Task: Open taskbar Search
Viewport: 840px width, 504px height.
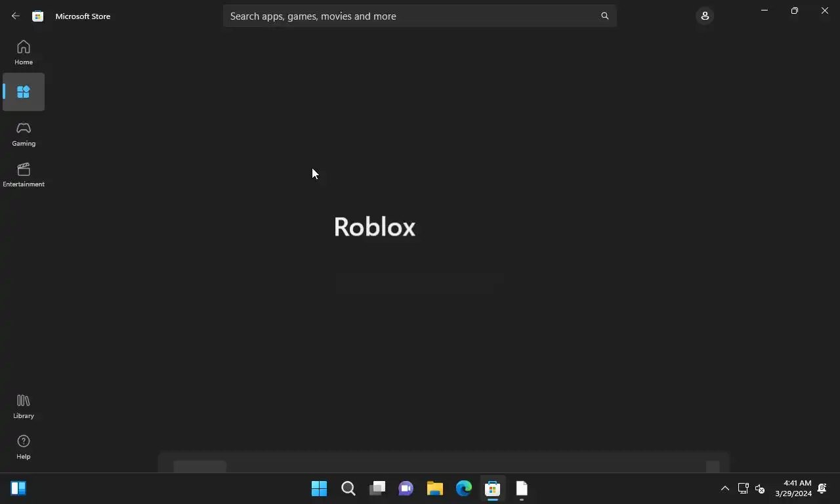Action: [348, 488]
